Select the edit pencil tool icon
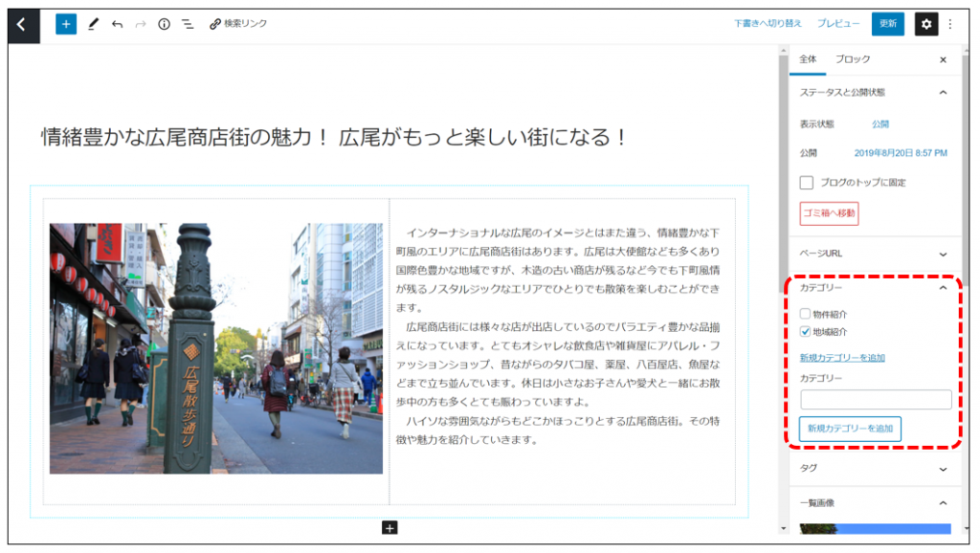Screen dimensions: 980x553 click(x=93, y=25)
